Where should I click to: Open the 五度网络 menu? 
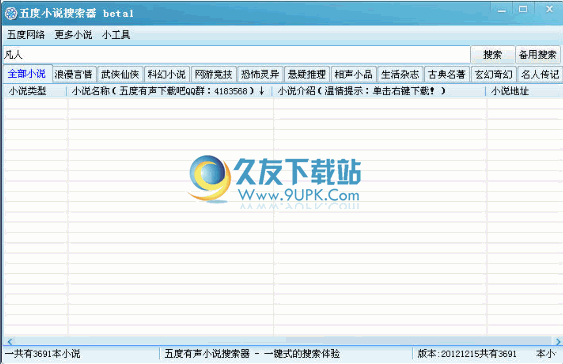[26, 35]
